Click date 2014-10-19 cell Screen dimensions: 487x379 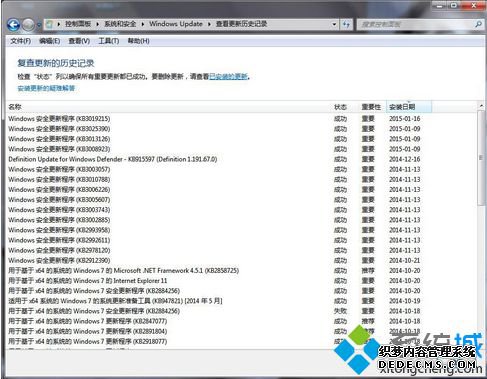(x=405, y=301)
